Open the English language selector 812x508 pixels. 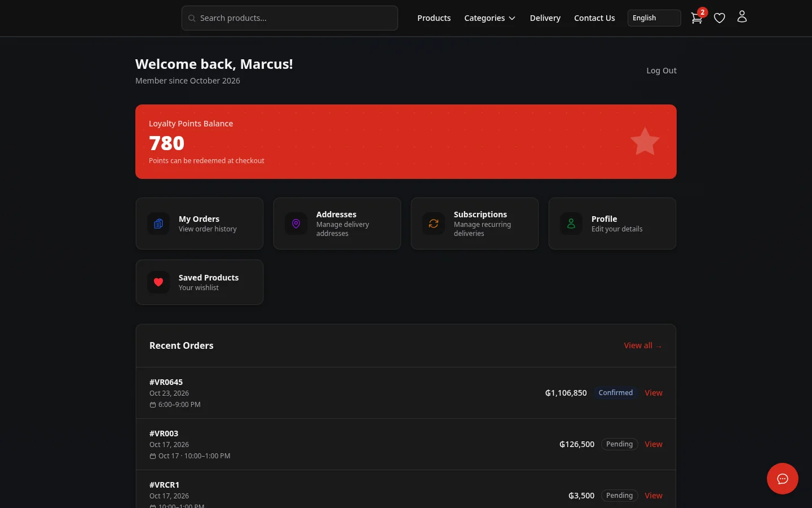pyautogui.click(x=654, y=18)
